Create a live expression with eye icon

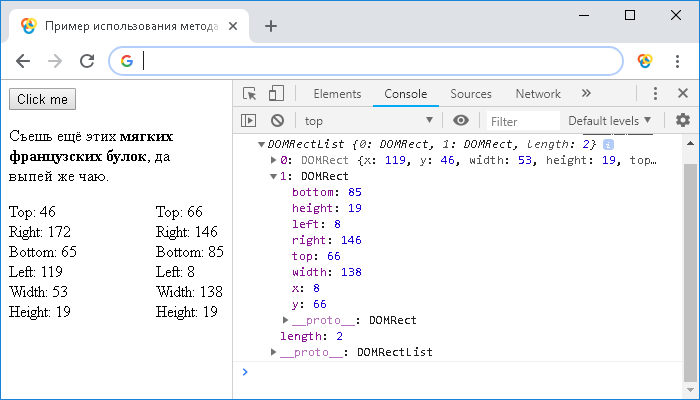pyautogui.click(x=461, y=121)
